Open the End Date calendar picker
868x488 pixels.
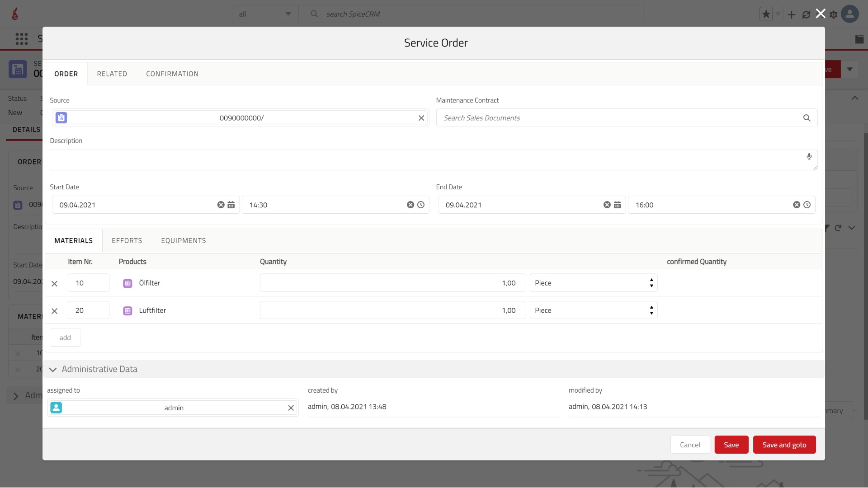tap(618, 205)
